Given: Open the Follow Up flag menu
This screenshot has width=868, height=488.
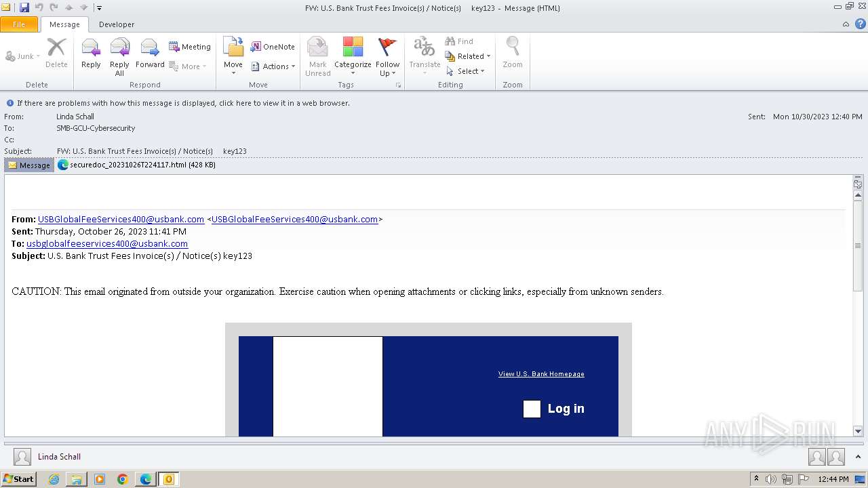Looking at the screenshot, I should coord(388,56).
